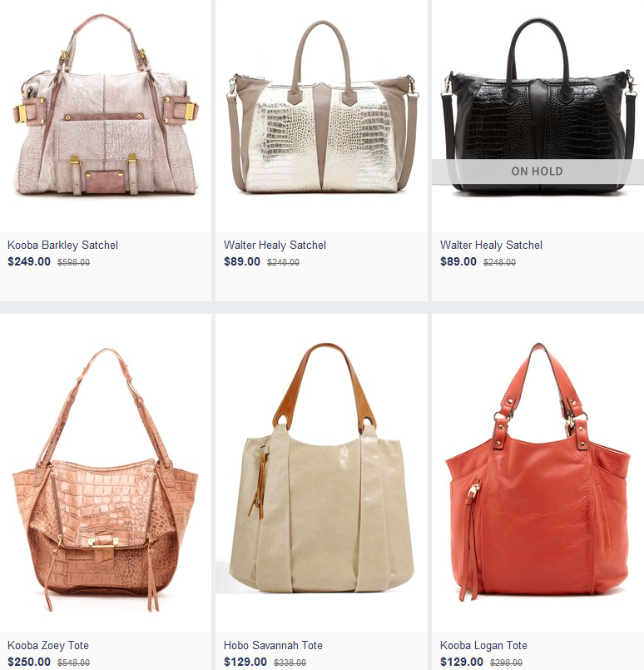Viewport: 644px width, 670px height.
Task: Click the Walter Healy Satchel title under on-hold bag
Action: (x=491, y=245)
